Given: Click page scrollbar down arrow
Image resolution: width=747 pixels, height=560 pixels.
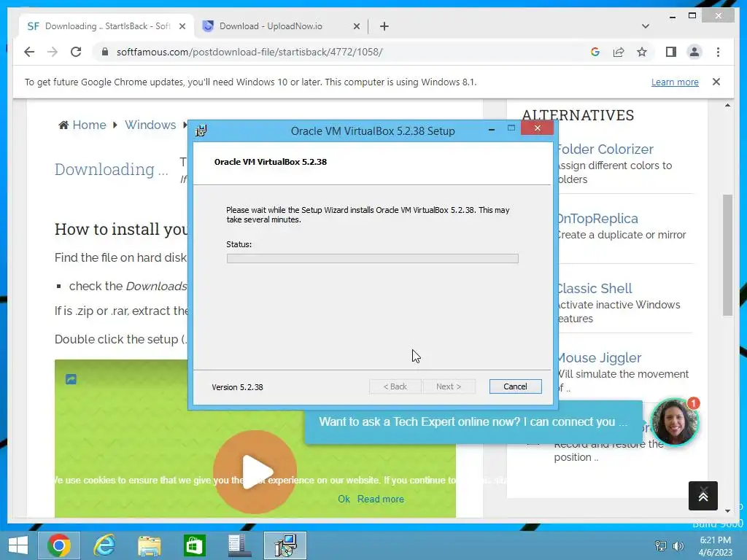Looking at the screenshot, I should 727,510.
